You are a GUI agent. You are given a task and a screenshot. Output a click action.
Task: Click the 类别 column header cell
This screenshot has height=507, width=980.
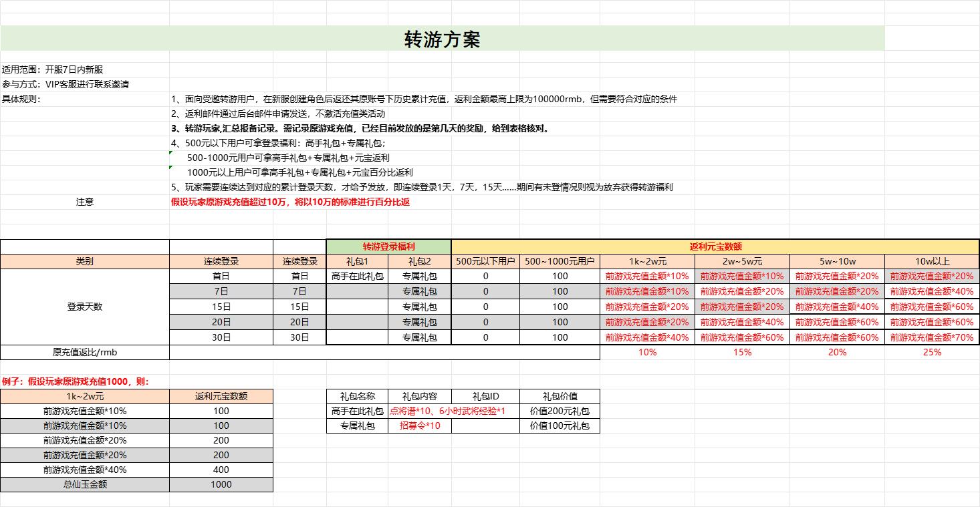pos(85,261)
